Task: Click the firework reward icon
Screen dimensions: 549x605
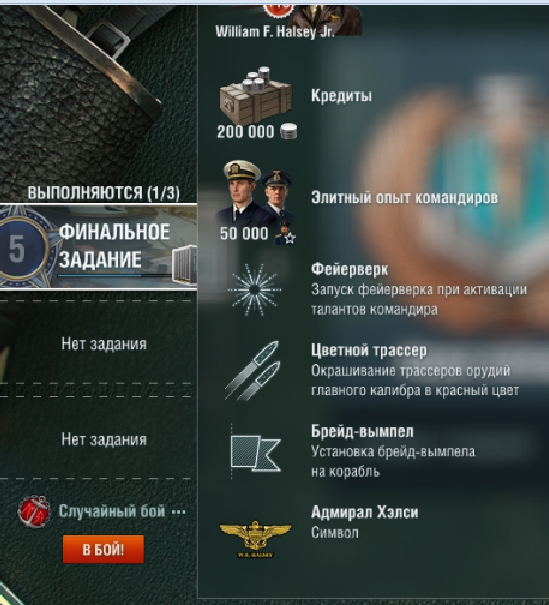Action: coord(255,289)
